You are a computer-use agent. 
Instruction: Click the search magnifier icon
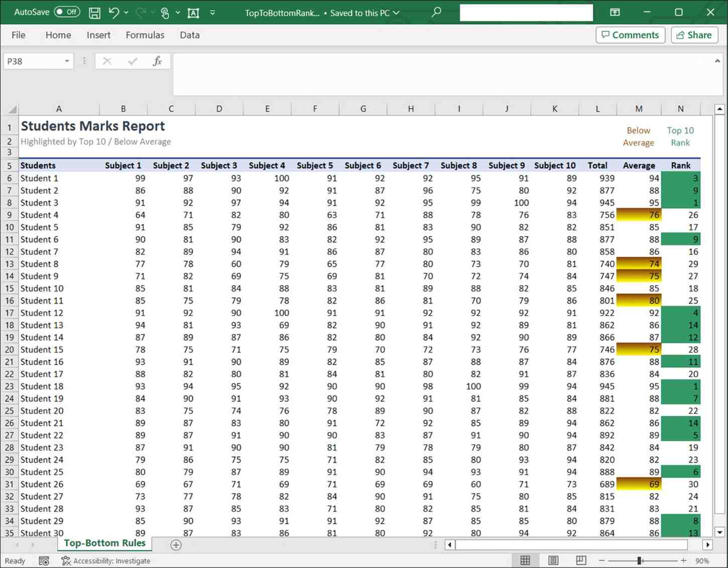point(436,12)
